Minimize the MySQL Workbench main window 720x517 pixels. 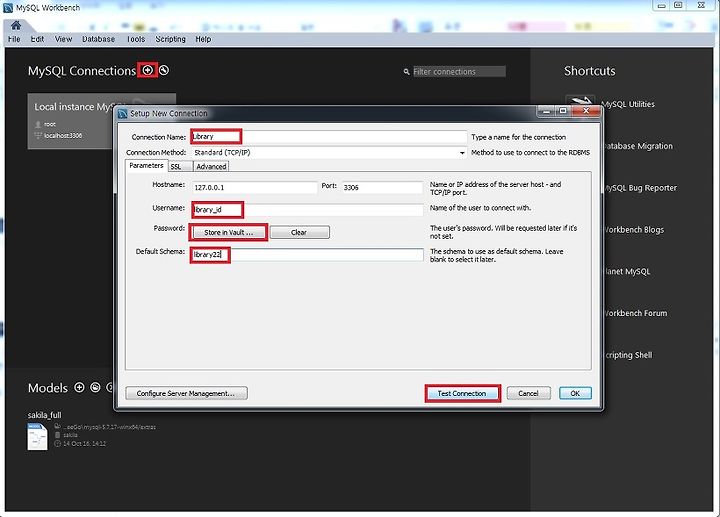coord(661,6)
